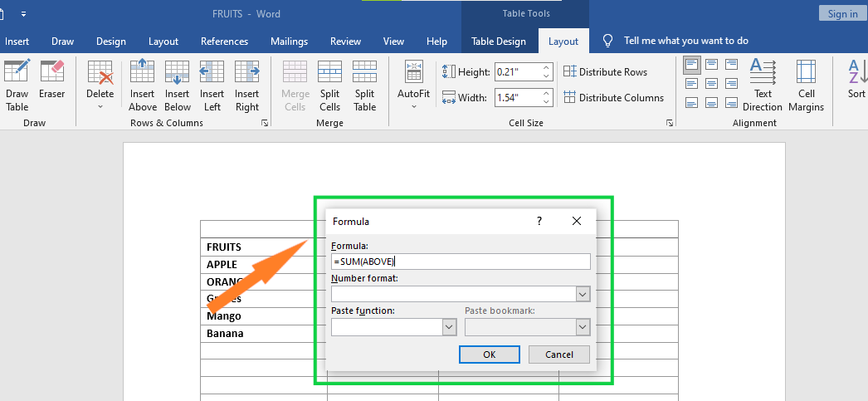
Task: Open Cell Margins settings
Action: 806,86
